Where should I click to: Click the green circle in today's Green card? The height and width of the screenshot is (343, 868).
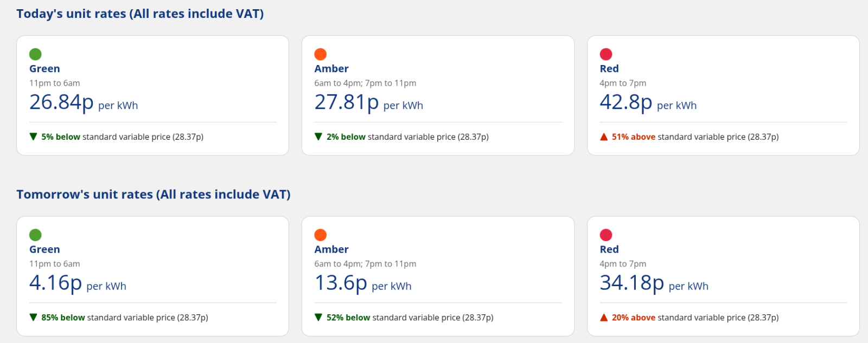click(x=35, y=54)
